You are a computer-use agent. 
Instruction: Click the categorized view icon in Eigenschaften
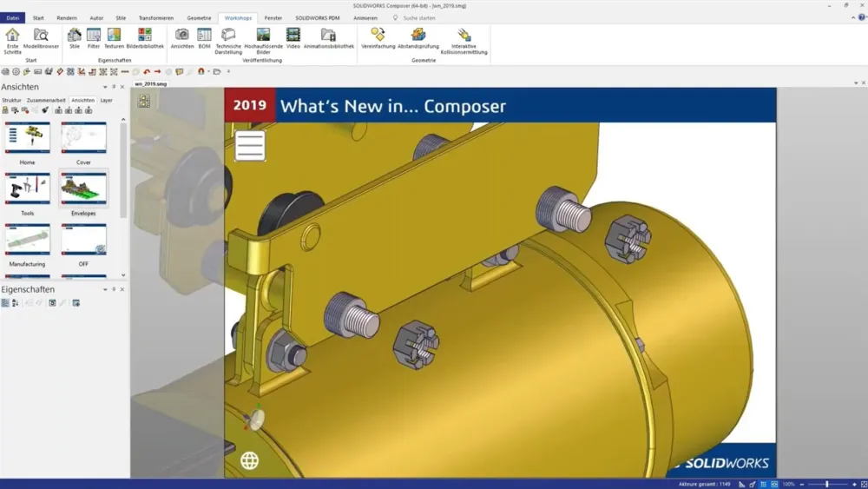coord(5,303)
